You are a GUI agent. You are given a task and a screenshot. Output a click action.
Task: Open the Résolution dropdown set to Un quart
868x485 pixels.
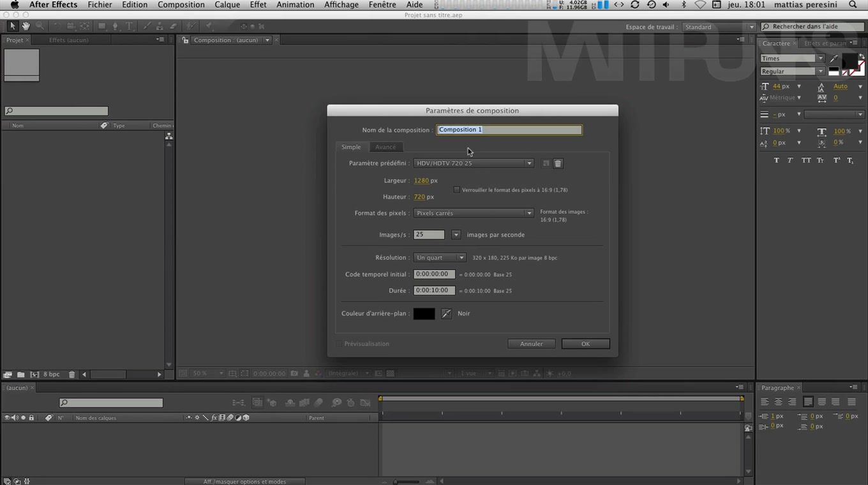(440, 258)
